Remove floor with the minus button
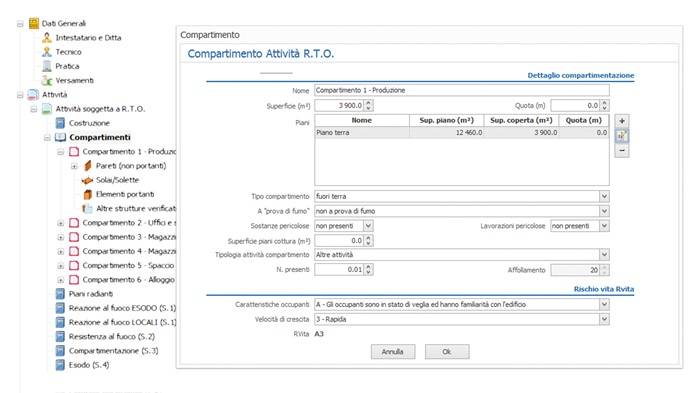Viewport: 700px width, 393px height. coord(622,151)
